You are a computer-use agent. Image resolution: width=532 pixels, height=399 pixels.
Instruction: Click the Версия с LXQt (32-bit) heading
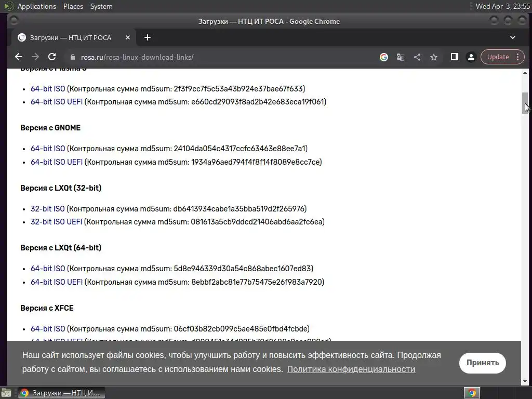click(61, 188)
